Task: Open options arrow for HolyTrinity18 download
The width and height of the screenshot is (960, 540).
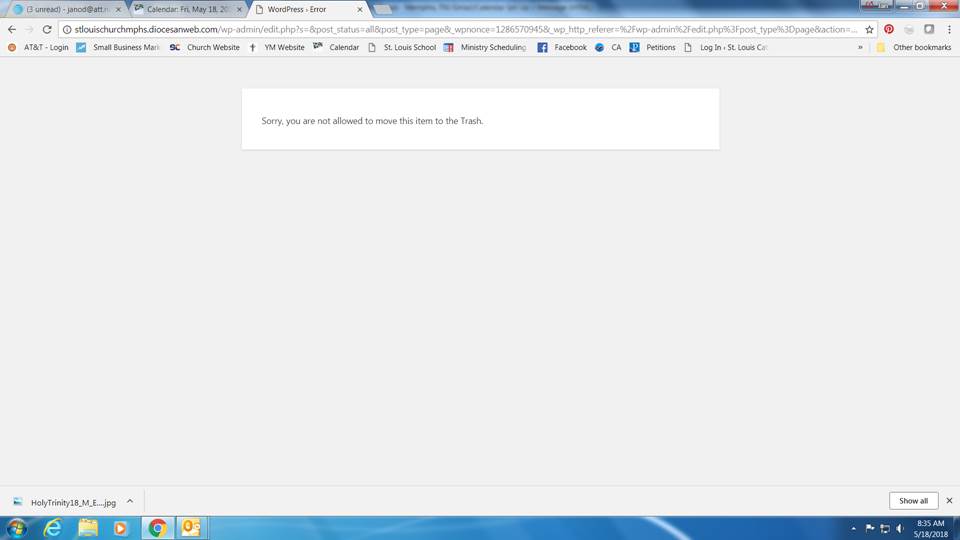Action: [130, 501]
